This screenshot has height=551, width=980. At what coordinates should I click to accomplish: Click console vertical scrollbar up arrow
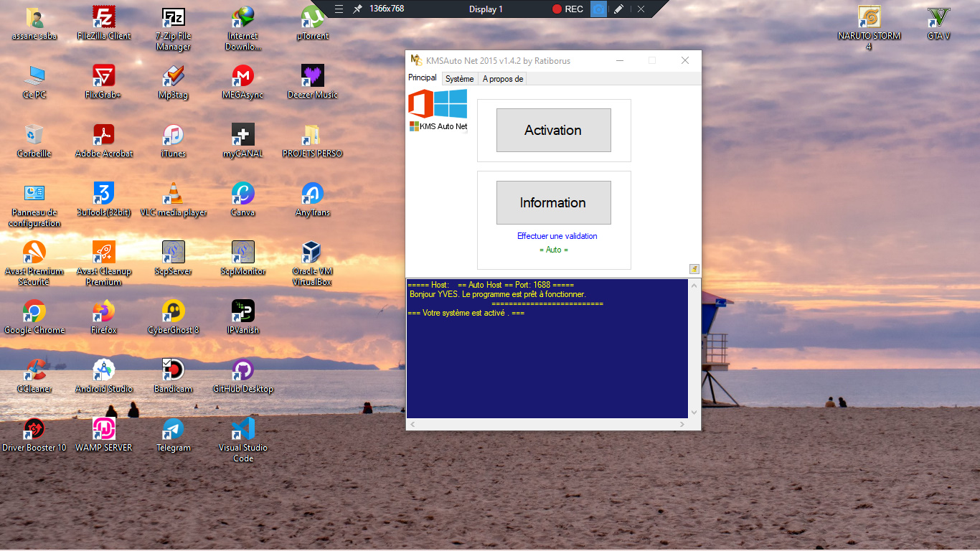pos(694,285)
